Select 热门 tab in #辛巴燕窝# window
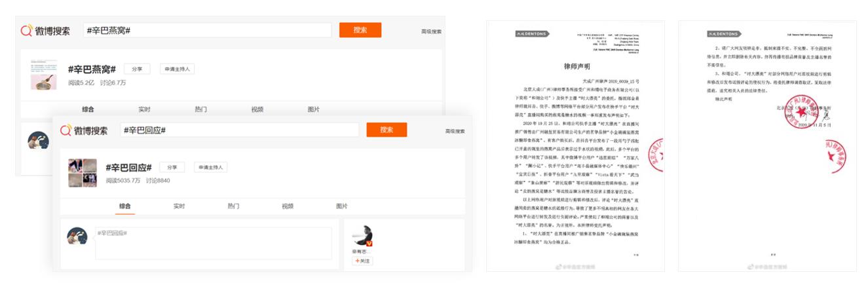Viewport: 868px width, 283px height. [200, 109]
